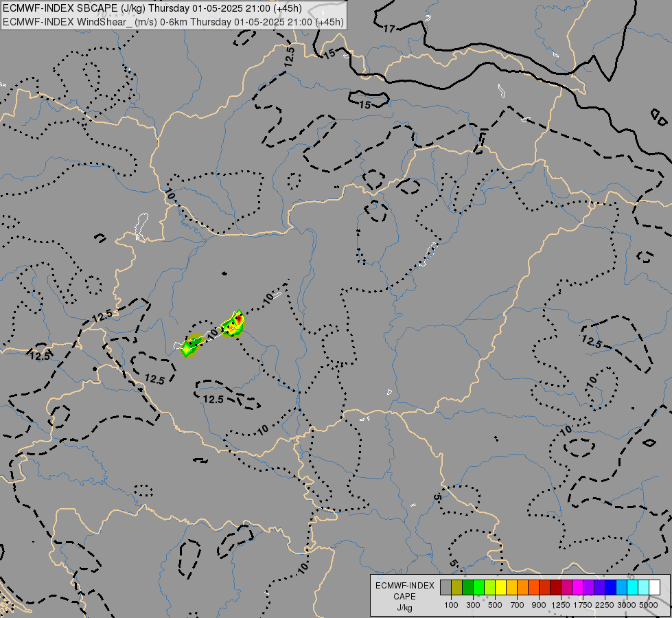The width and height of the screenshot is (672, 618).
Task: Click the legend value 1750
Action: click(x=583, y=605)
